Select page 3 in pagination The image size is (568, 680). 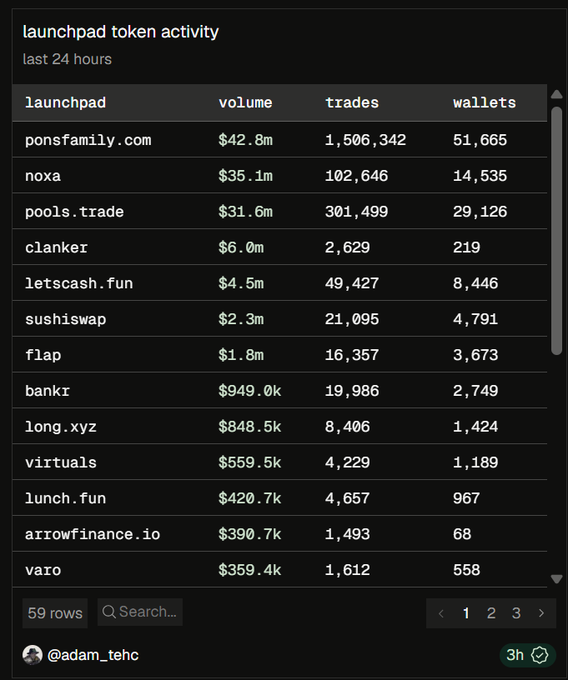click(x=516, y=613)
